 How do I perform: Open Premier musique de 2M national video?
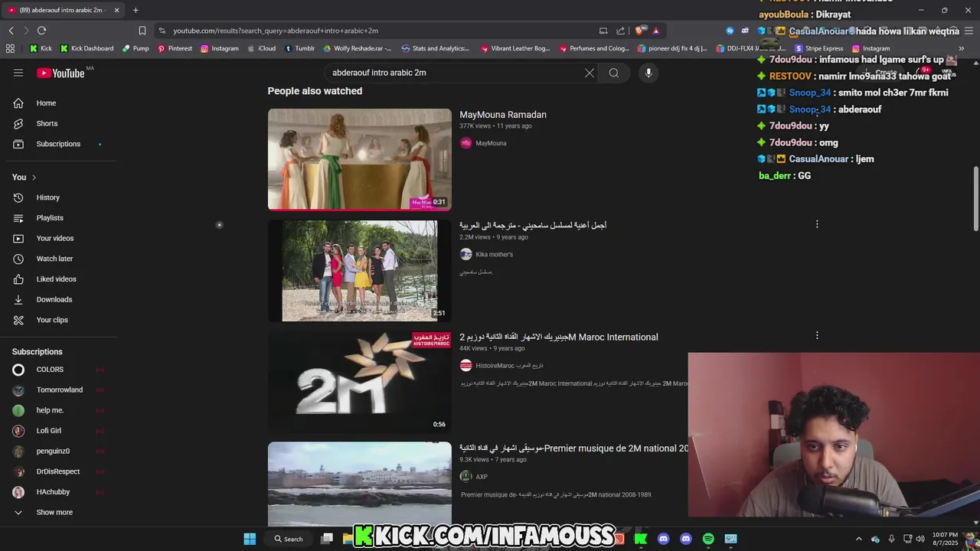coord(573,448)
